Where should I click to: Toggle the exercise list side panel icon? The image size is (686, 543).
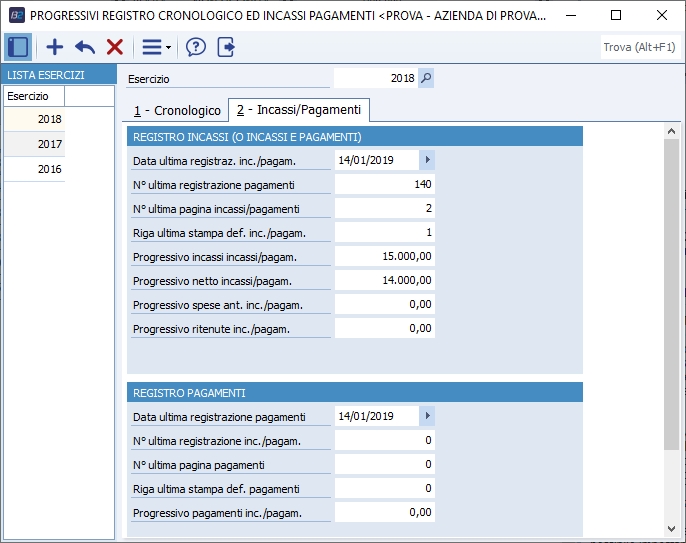[x=18, y=47]
